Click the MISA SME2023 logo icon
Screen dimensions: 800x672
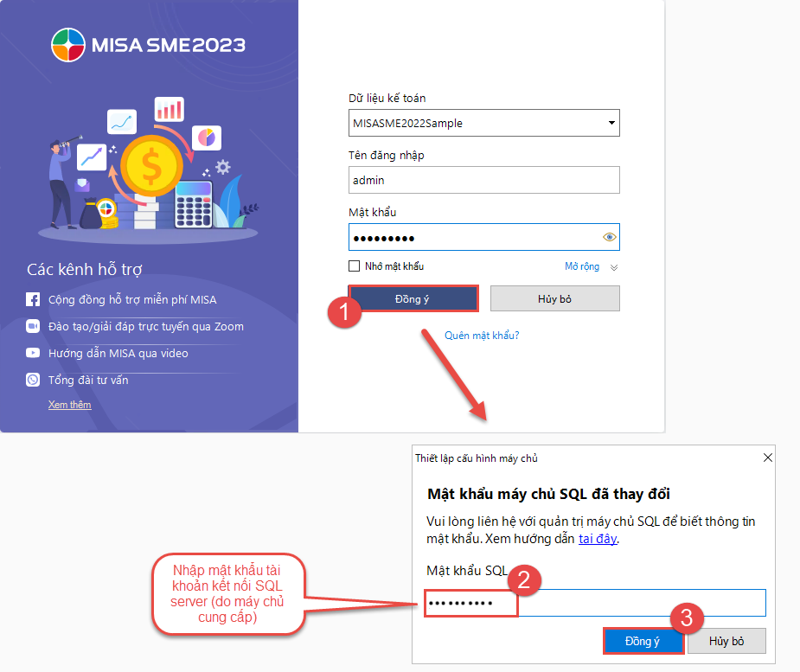click(x=68, y=45)
